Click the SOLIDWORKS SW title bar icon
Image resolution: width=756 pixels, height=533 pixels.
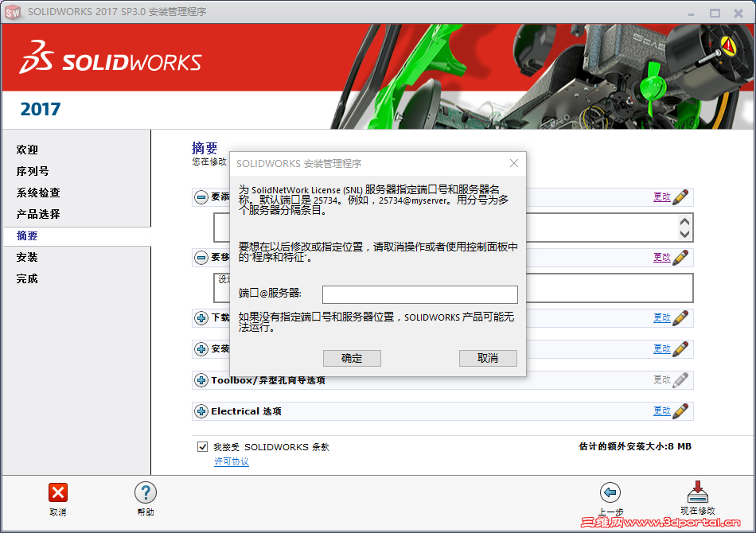coord(13,12)
